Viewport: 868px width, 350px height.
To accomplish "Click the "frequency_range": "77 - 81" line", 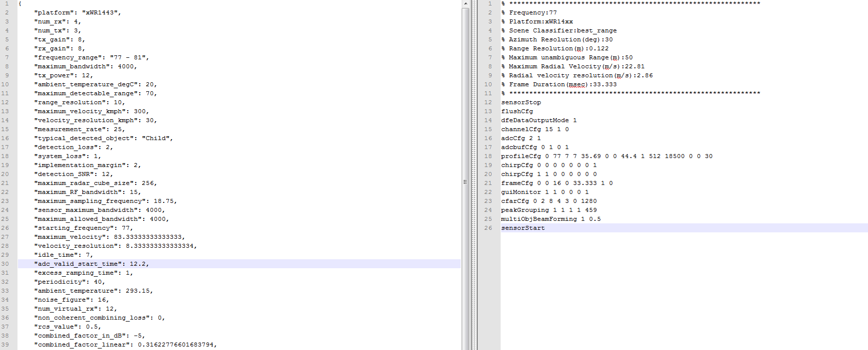I will [x=91, y=57].
